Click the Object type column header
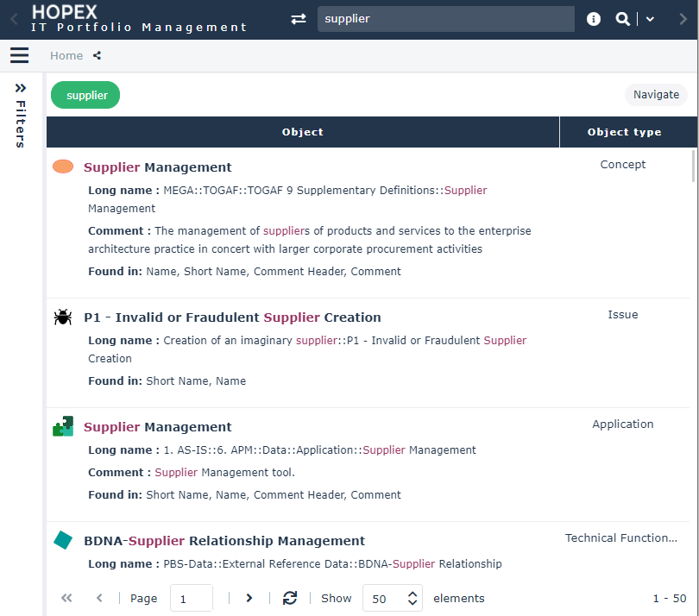 click(x=624, y=132)
